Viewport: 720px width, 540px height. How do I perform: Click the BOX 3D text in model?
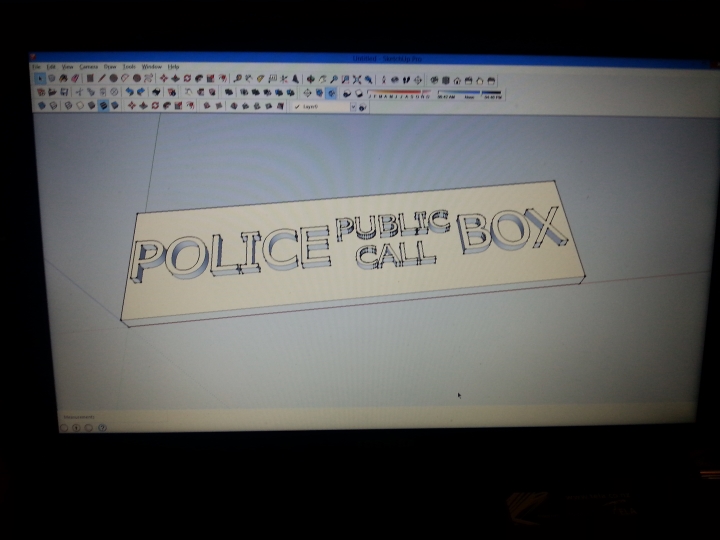512,229
